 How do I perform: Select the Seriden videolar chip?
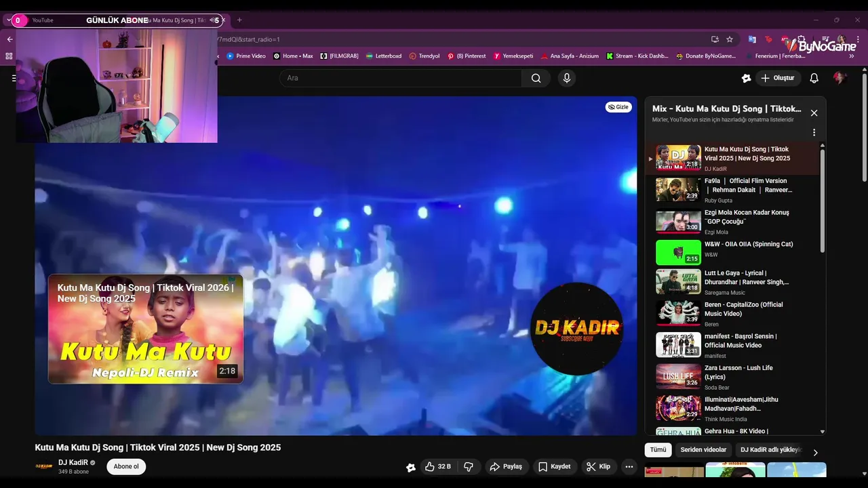pyautogui.click(x=703, y=450)
